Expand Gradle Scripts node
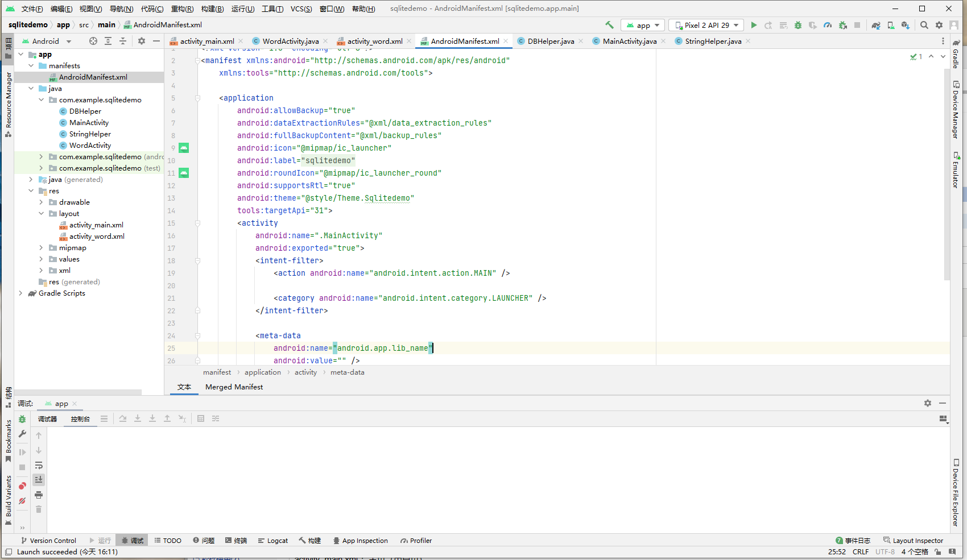 (21, 293)
